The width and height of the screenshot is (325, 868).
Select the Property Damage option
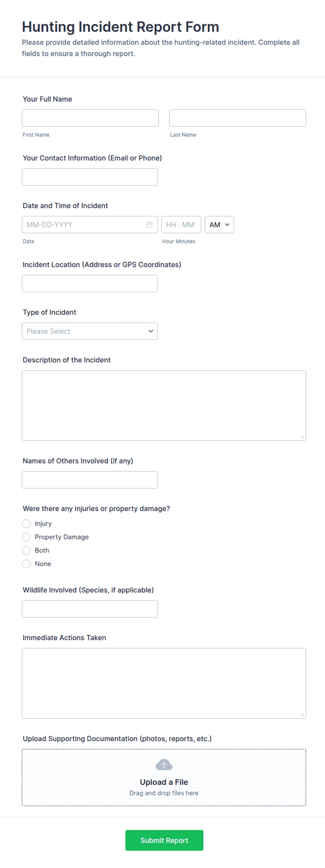[26, 537]
